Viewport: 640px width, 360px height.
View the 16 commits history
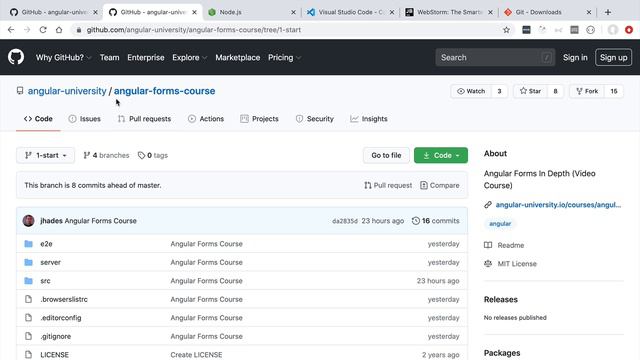coord(436,221)
